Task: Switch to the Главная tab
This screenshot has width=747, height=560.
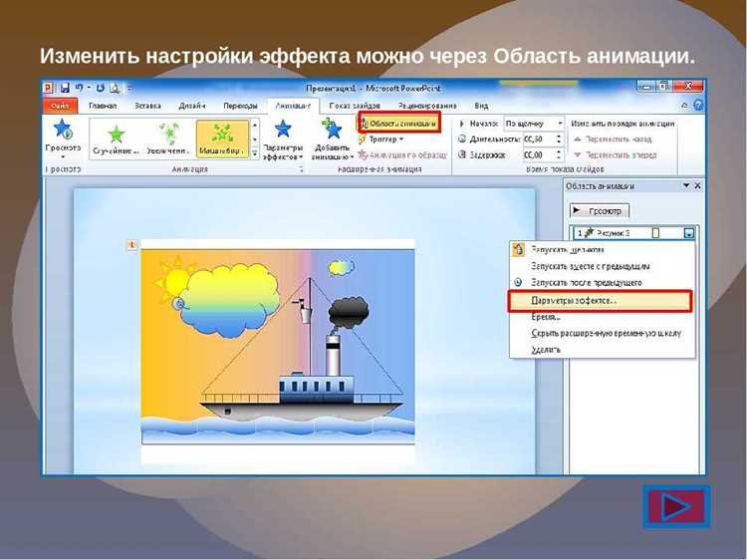Action: (103, 106)
